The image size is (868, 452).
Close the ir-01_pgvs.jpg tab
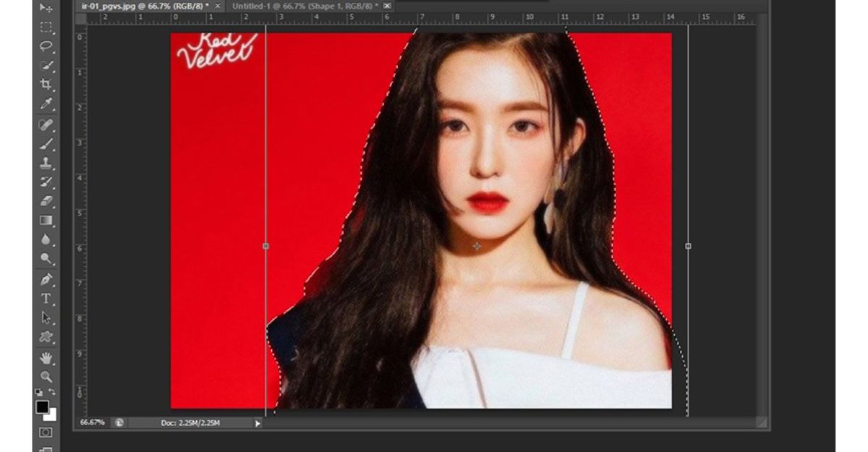point(218,6)
